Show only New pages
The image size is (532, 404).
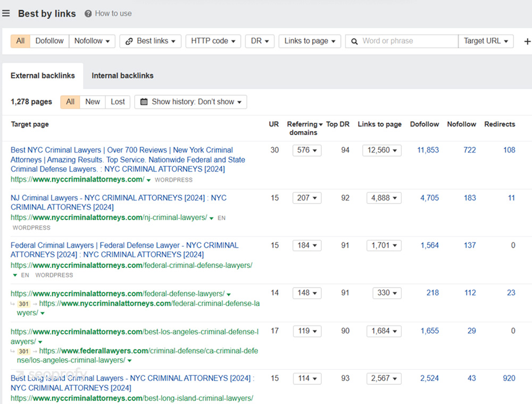pos(93,102)
